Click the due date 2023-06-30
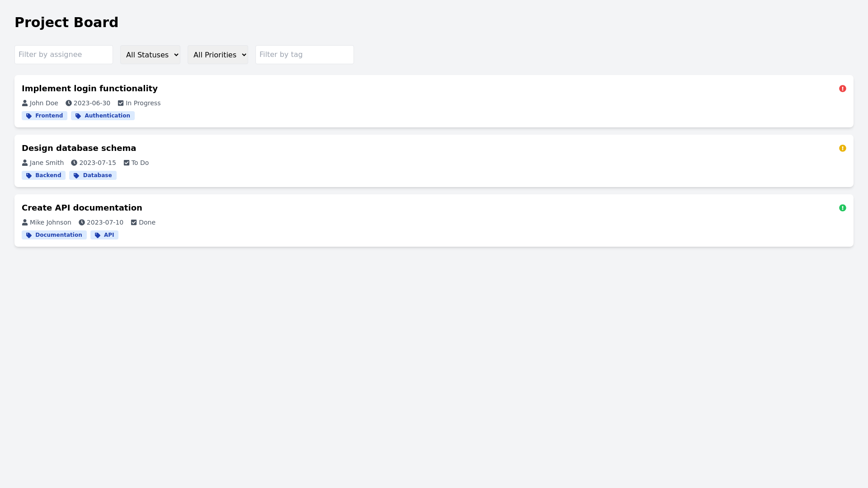Viewport: 868px width, 488px height. tap(92, 103)
